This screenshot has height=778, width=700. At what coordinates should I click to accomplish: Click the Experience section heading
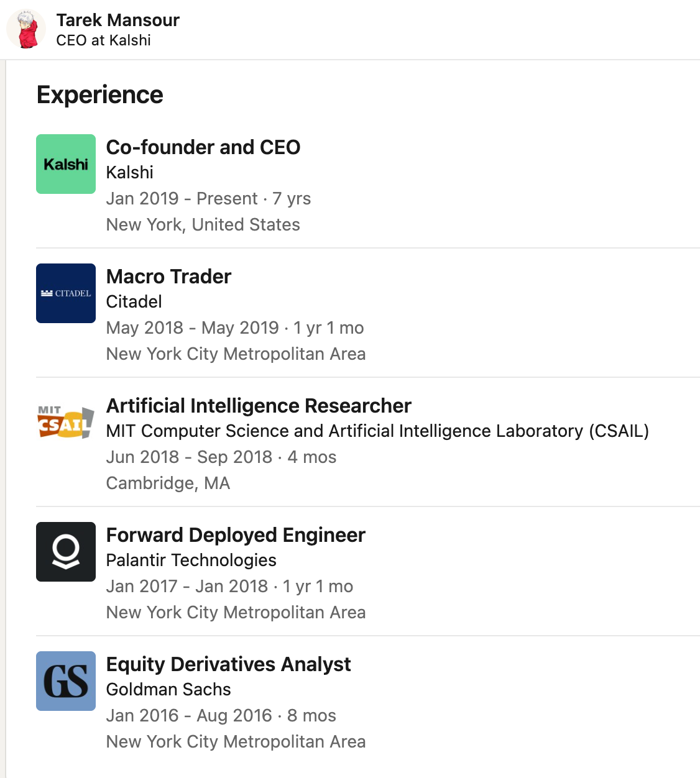pos(100,94)
